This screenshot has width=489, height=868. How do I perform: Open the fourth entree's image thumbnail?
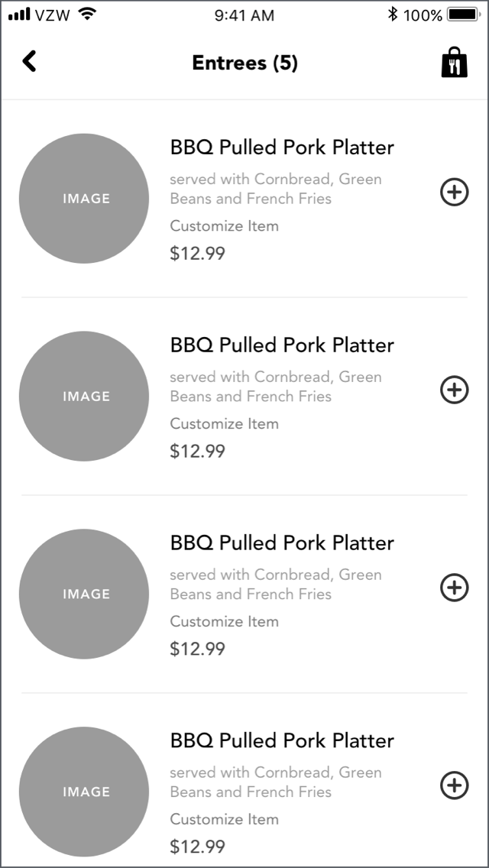[84, 792]
